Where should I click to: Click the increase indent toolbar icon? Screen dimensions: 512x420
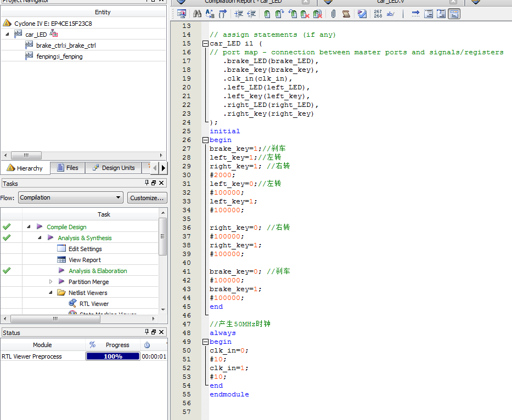tap(239, 14)
